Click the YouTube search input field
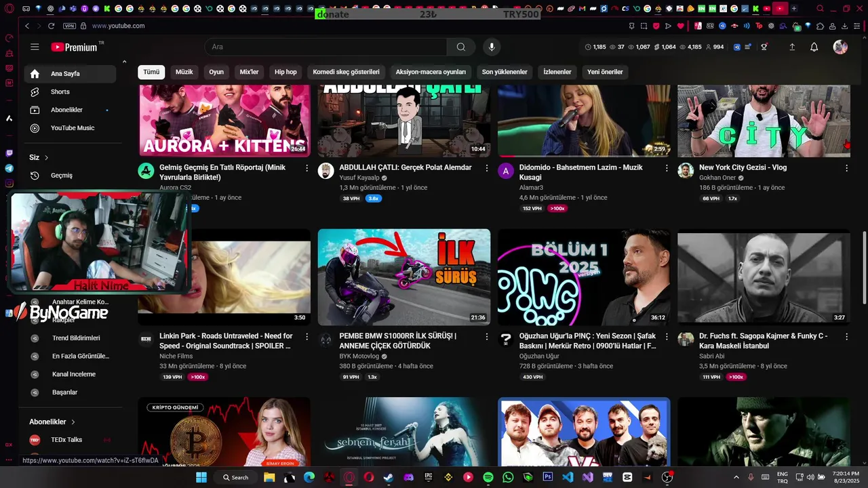 (325, 47)
